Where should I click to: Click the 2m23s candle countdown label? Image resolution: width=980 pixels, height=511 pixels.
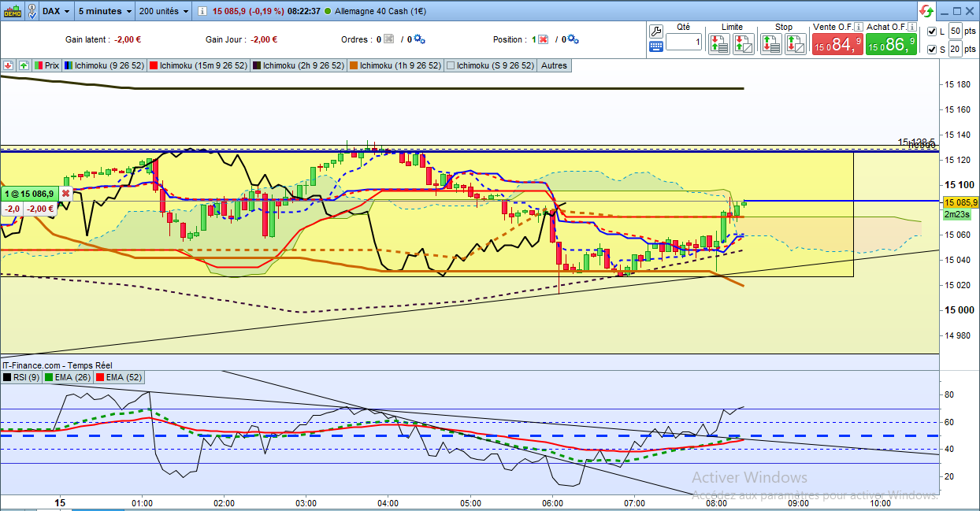coord(958,213)
